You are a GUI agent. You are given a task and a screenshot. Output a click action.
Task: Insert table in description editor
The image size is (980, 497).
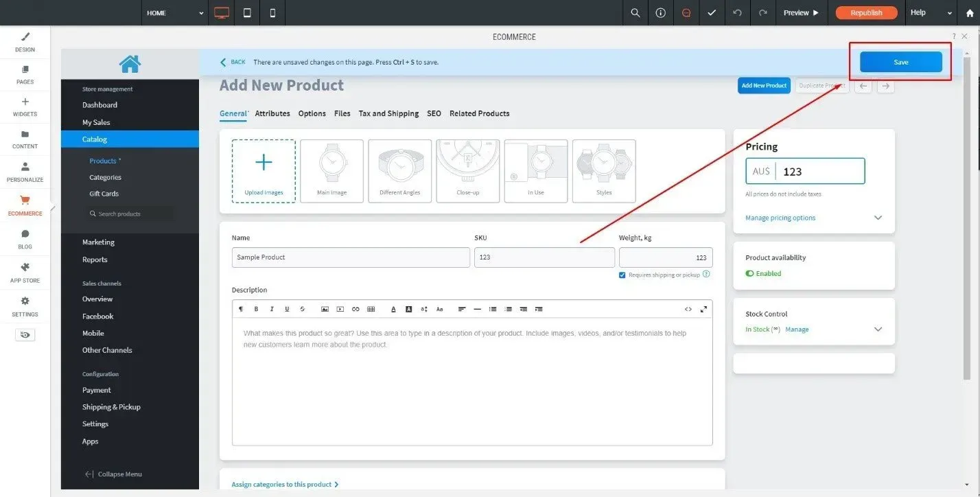click(371, 309)
